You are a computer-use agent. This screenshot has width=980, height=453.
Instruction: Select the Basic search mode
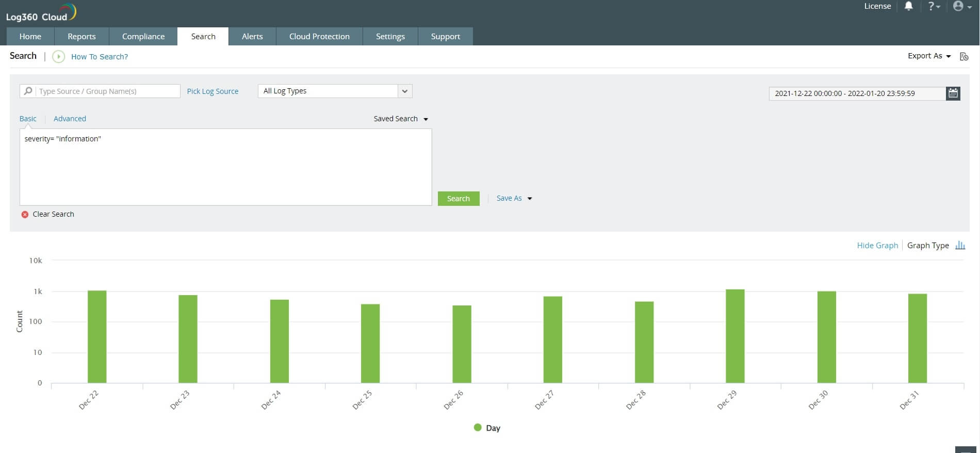[28, 119]
